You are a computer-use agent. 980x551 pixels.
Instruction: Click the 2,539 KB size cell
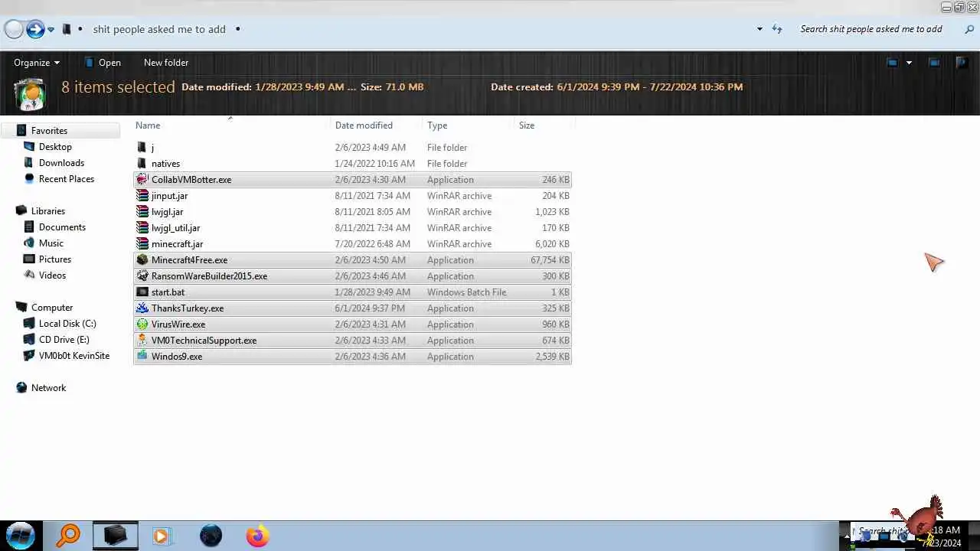pos(553,357)
